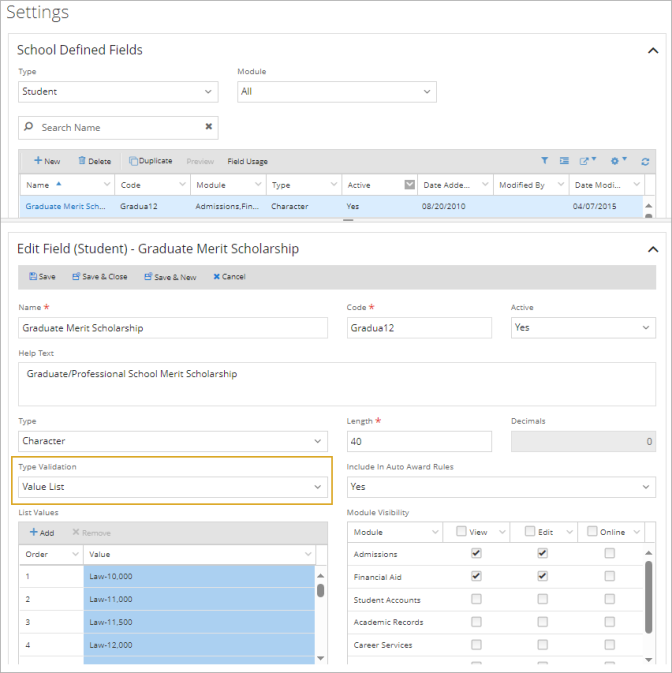Click the Name field Graduate Merit Scholarship
The image size is (672, 673).
[173, 328]
